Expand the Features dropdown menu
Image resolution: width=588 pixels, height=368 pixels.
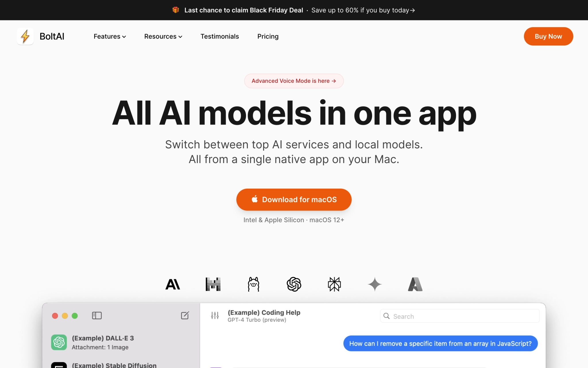coord(110,37)
